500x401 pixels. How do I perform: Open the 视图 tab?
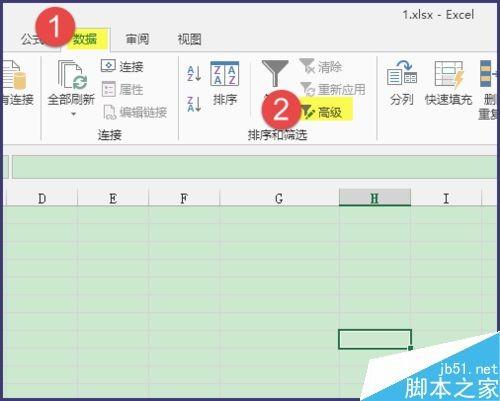[189, 39]
